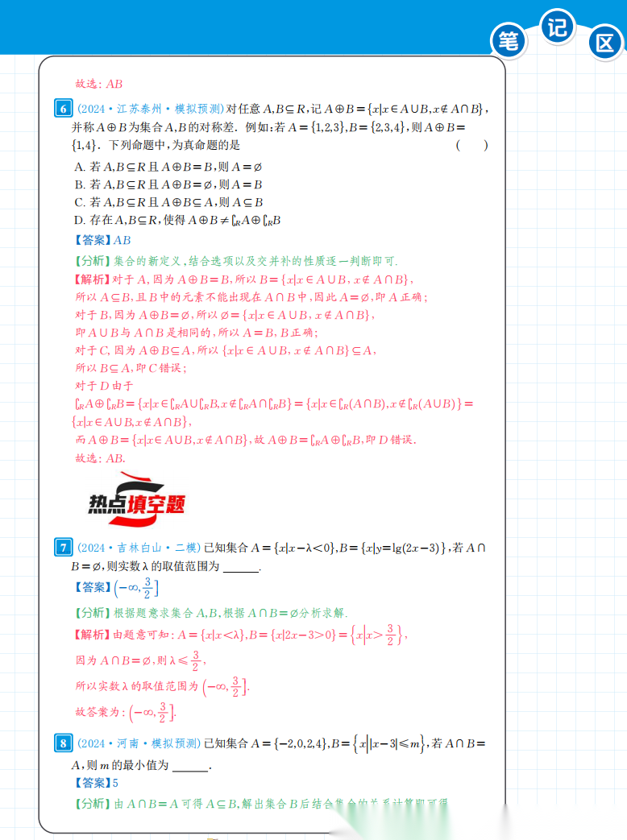The height and width of the screenshot is (840, 627).
Task: Click the blank after m的最小值为
Action: coord(190,765)
